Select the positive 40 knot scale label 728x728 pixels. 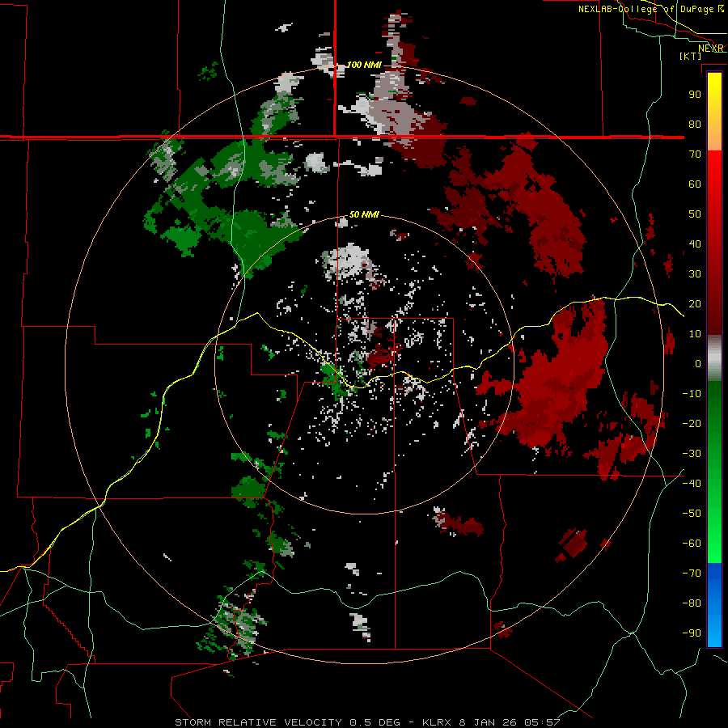coord(695,244)
